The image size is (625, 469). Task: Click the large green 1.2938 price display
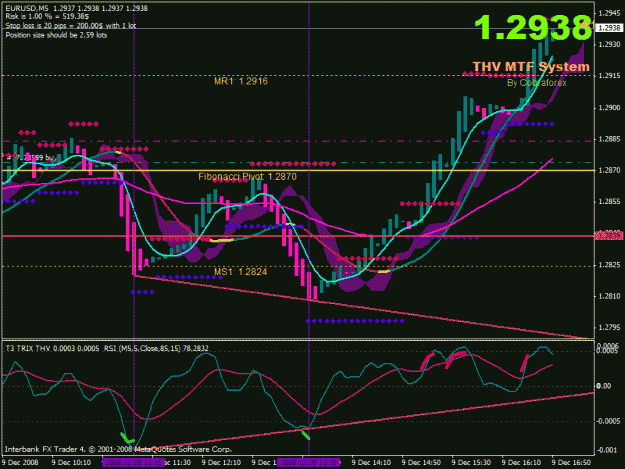click(533, 27)
